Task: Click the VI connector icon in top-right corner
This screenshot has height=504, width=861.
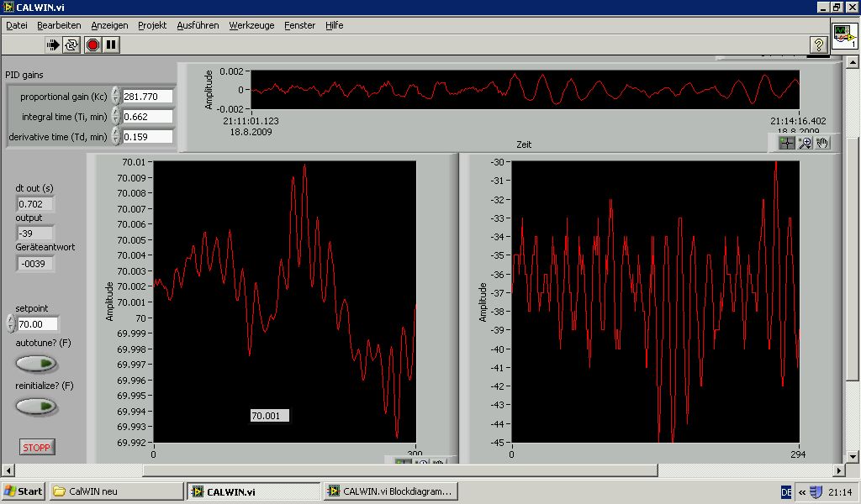Action: pyautogui.click(x=844, y=37)
